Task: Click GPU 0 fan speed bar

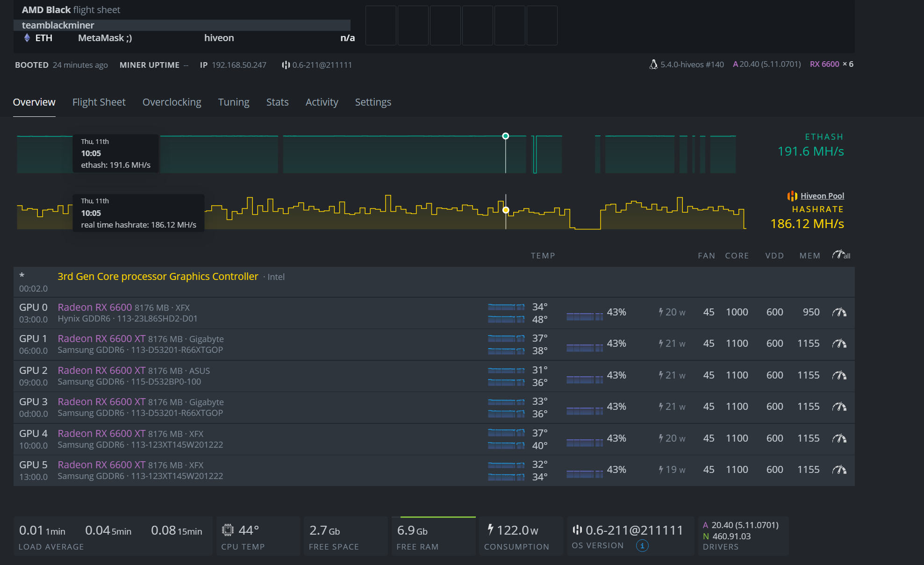Action: [x=585, y=316]
